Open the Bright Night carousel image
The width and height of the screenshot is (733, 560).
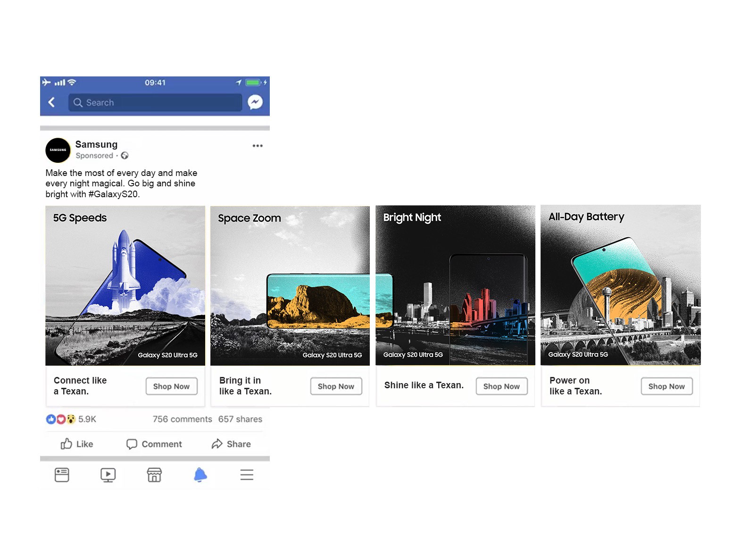pos(455,285)
